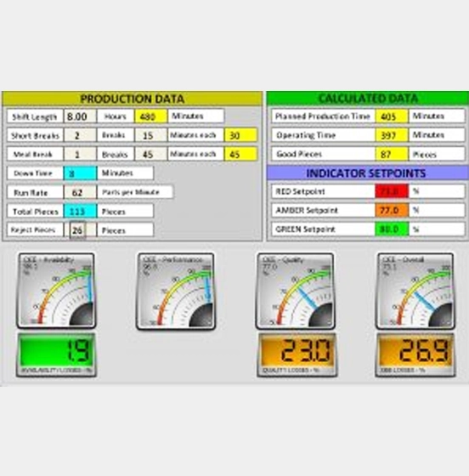Click the amber 23.0 quality losses display
The height and width of the screenshot is (476, 469).
point(297,354)
